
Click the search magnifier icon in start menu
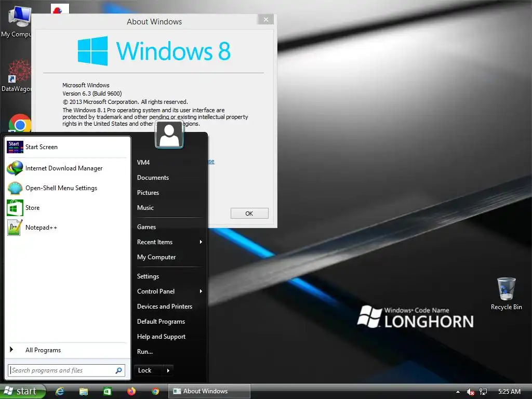119,370
